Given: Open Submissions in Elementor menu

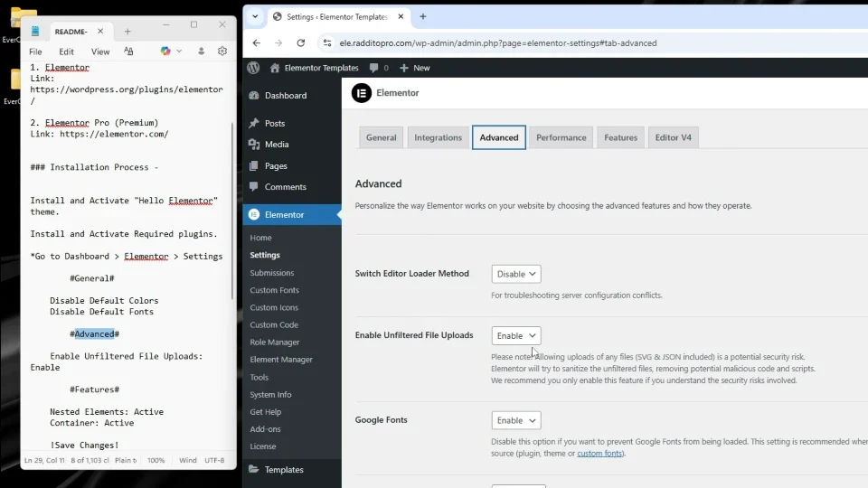Looking at the screenshot, I should [x=272, y=273].
